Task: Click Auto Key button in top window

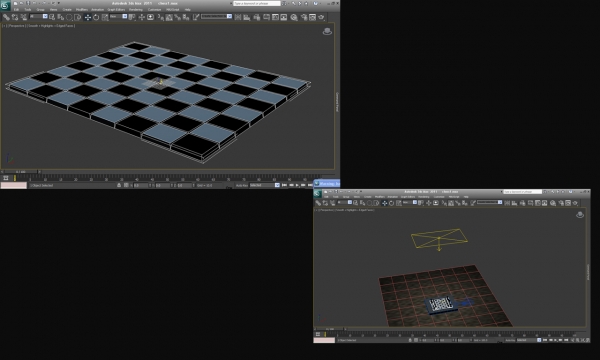Action: [x=241, y=185]
